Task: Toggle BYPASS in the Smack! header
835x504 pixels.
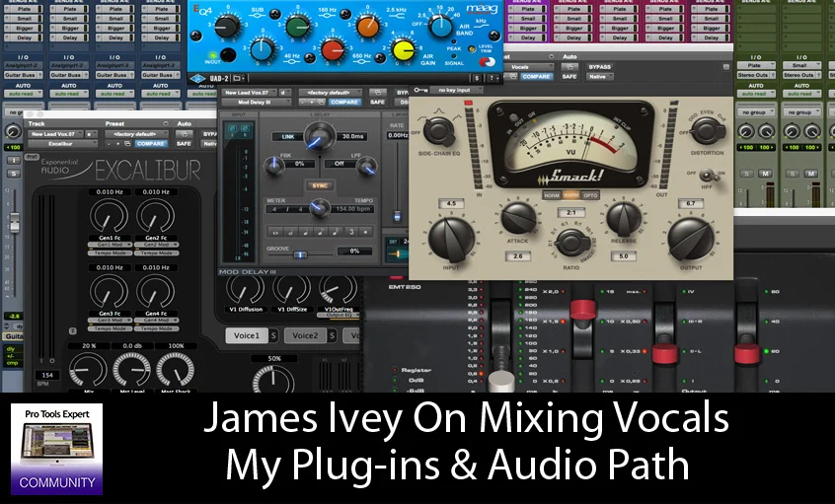Action: click(599, 67)
